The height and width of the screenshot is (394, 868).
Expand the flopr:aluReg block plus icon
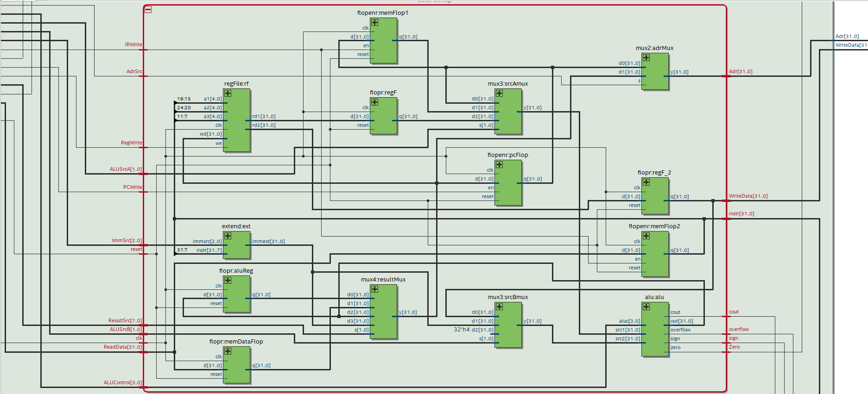pos(228,281)
